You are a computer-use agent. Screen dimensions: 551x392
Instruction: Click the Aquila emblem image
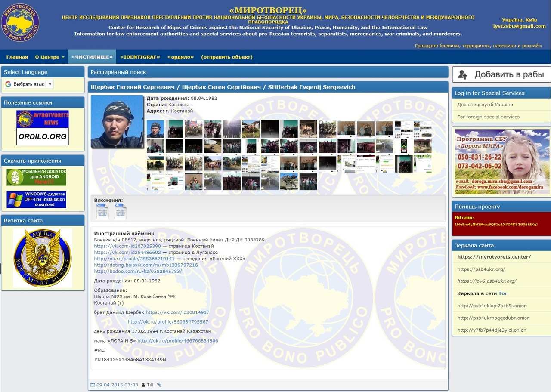pyautogui.click(x=43, y=258)
